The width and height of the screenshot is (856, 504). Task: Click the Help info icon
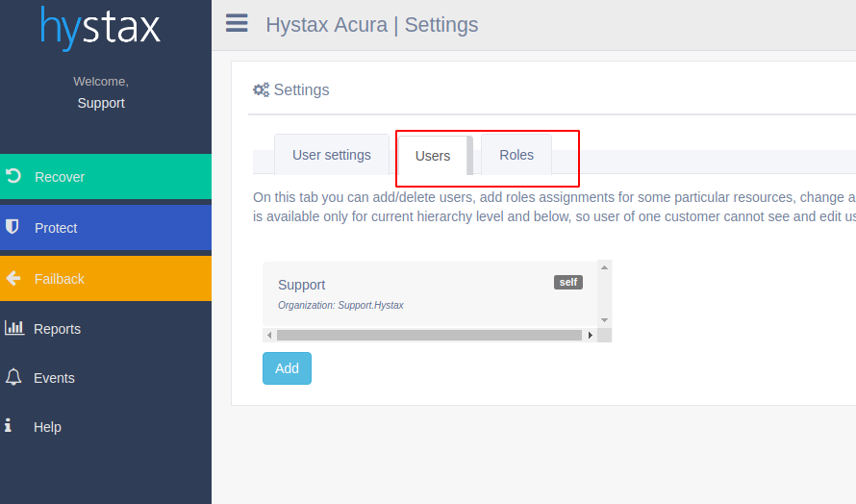(9, 425)
